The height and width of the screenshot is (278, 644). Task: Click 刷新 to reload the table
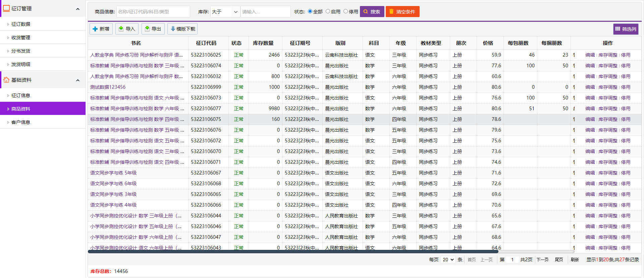click(575, 260)
